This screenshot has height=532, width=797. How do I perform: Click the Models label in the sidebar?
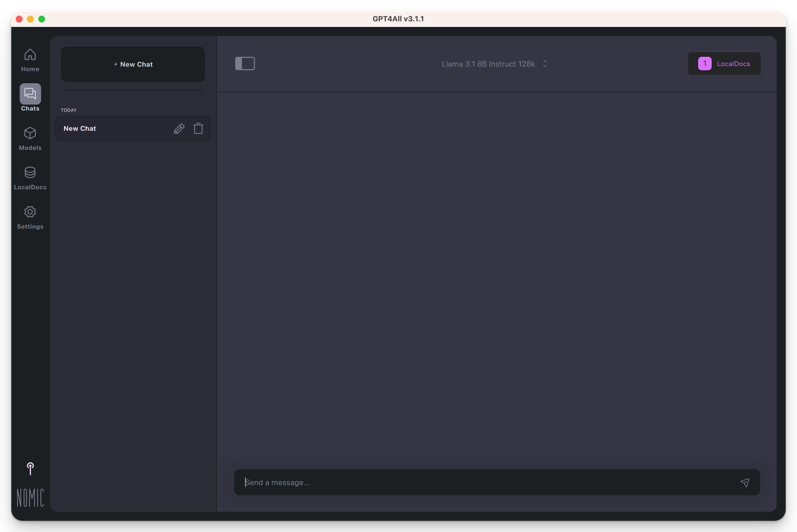point(30,148)
